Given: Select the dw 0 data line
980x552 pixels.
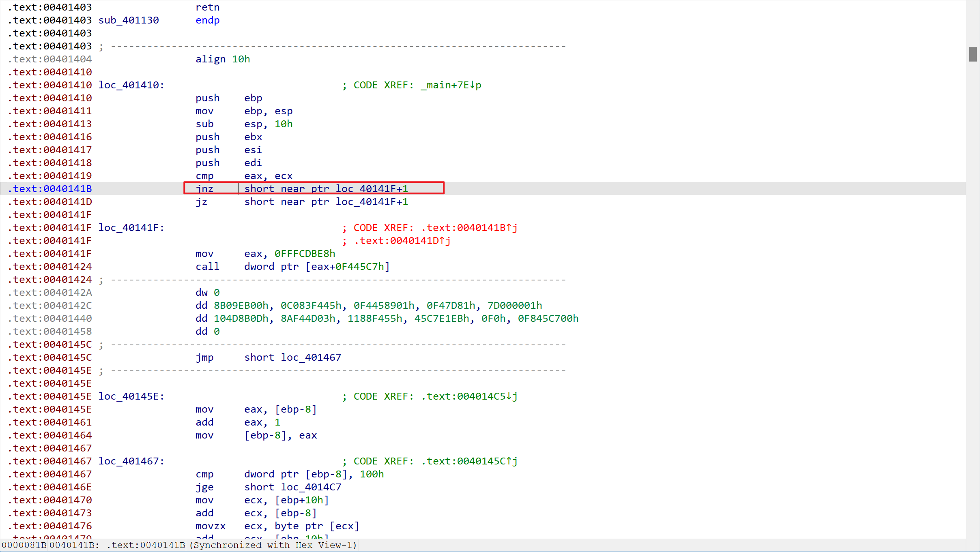Looking at the screenshot, I should click(208, 293).
